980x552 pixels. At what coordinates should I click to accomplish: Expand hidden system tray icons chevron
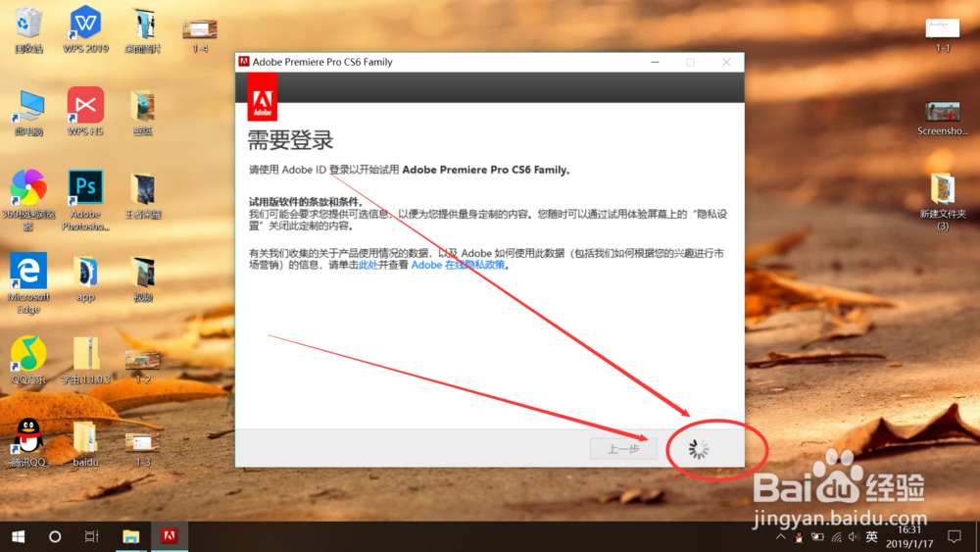pos(781,536)
